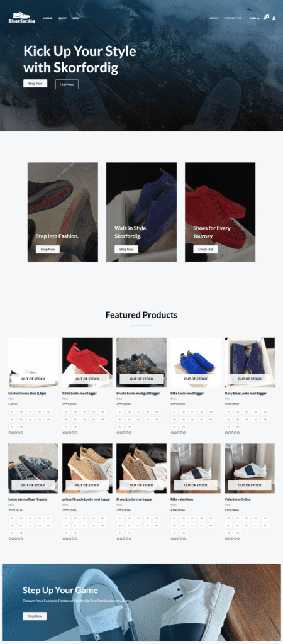The image size is (283, 644).
Task: Click star rating under Röda Loubs med taggar
Action: pos(70,433)
